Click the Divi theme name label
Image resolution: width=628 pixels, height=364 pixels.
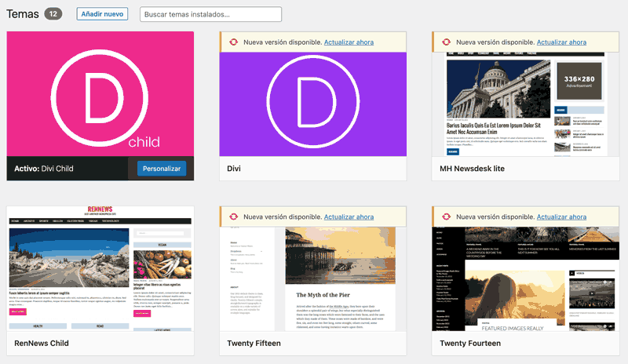tap(234, 169)
